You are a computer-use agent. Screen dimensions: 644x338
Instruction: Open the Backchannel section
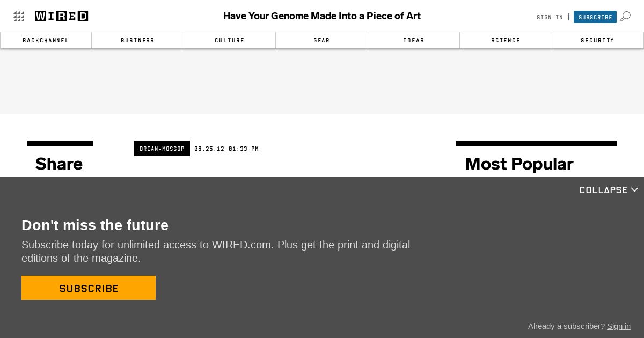[46, 40]
